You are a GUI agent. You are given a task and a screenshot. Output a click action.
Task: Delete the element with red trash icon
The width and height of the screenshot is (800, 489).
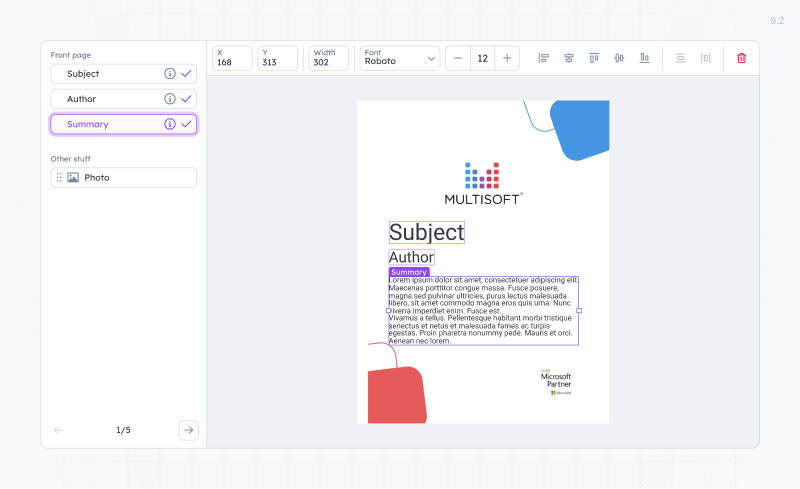point(741,58)
